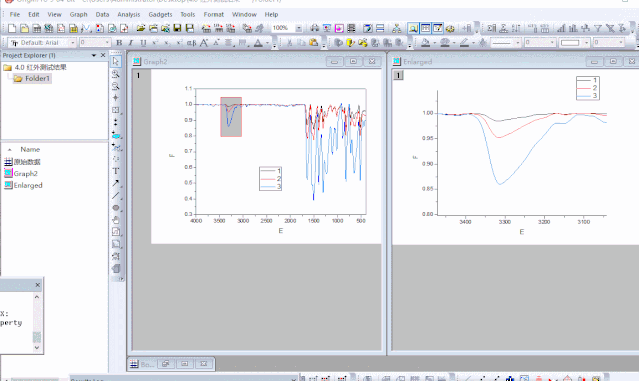This screenshot has width=639, height=381.
Task: Open the zoom percentage dropdown
Action: tap(299, 28)
